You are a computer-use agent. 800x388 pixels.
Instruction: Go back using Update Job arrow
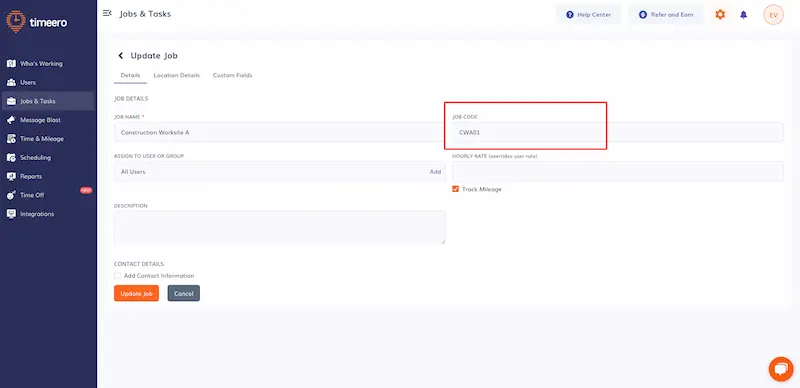tap(121, 56)
